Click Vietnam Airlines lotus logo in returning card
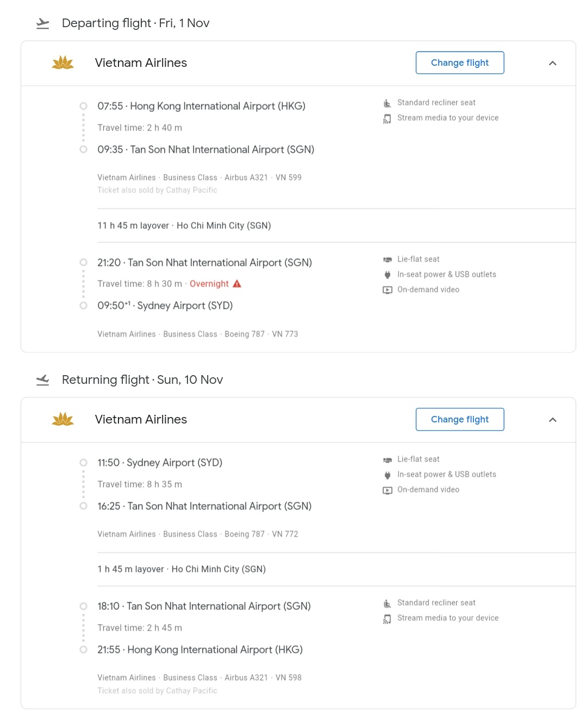Image resolution: width=587 pixels, height=728 pixels. [x=63, y=419]
